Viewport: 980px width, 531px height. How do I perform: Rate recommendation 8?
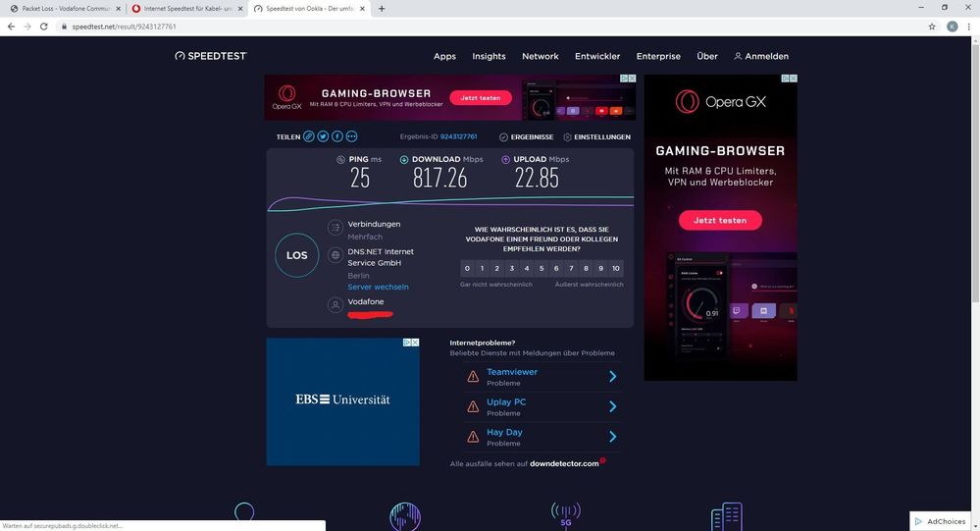coord(587,268)
